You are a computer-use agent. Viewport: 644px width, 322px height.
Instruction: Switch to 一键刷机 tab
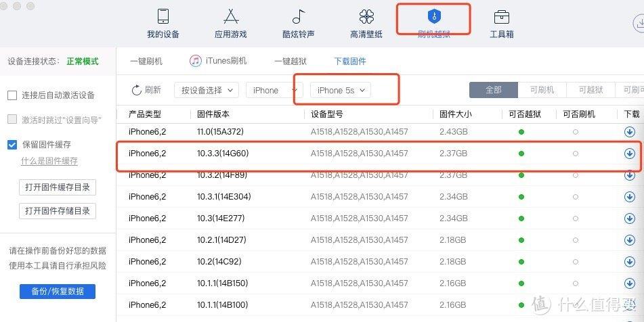pos(146,62)
